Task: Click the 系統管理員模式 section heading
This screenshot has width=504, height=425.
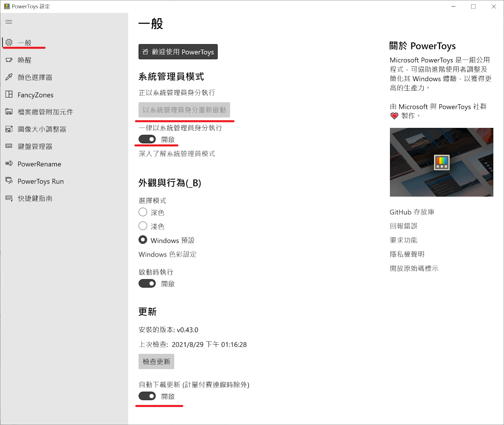Action: click(x=171, y=77)
